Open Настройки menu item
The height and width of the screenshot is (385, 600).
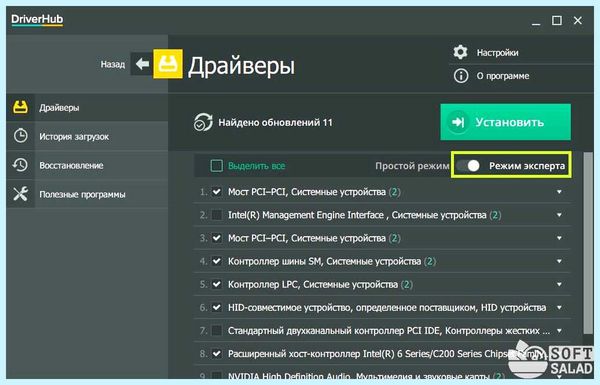497,52
